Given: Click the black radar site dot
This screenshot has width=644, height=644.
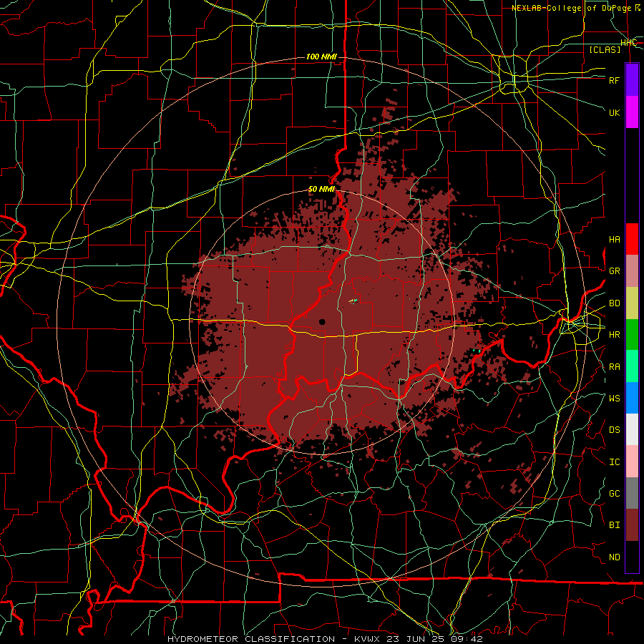Looking at the screenshot, I should click(322, 322).
